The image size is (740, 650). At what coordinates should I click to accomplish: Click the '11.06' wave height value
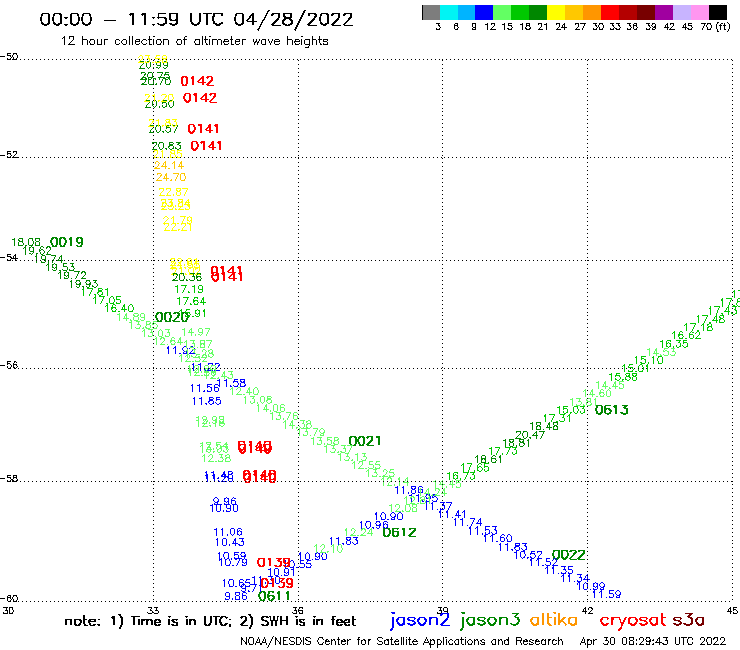(x=228, y=532)
